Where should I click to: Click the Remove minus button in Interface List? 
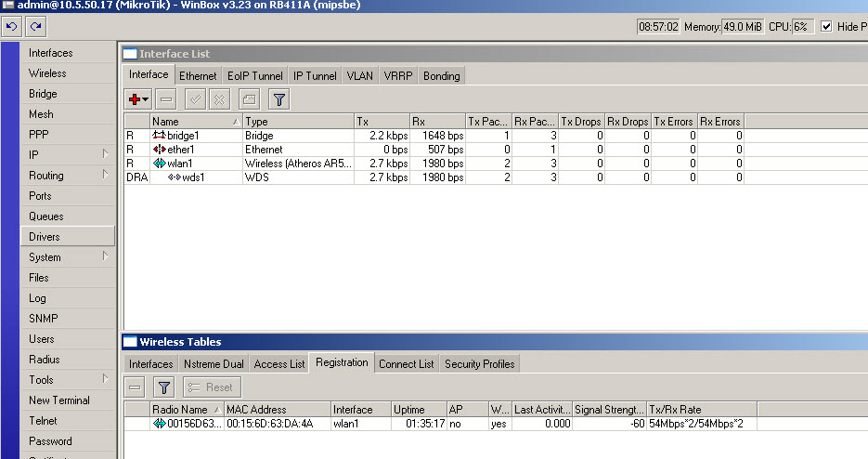[x=166, y=99]
